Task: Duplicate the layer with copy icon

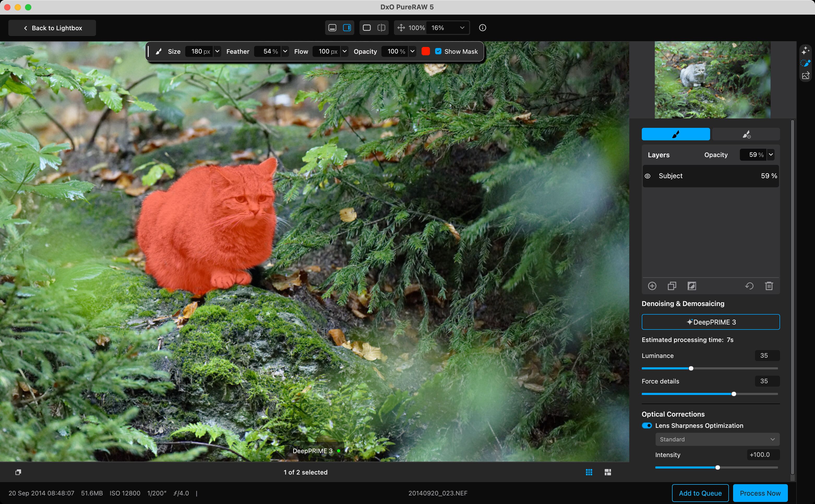Action: pyautogui.click(x=672, y=286)
